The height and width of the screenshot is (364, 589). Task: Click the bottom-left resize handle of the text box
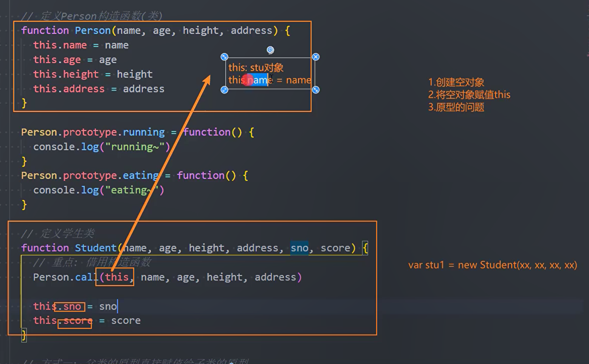coord(224,90)
